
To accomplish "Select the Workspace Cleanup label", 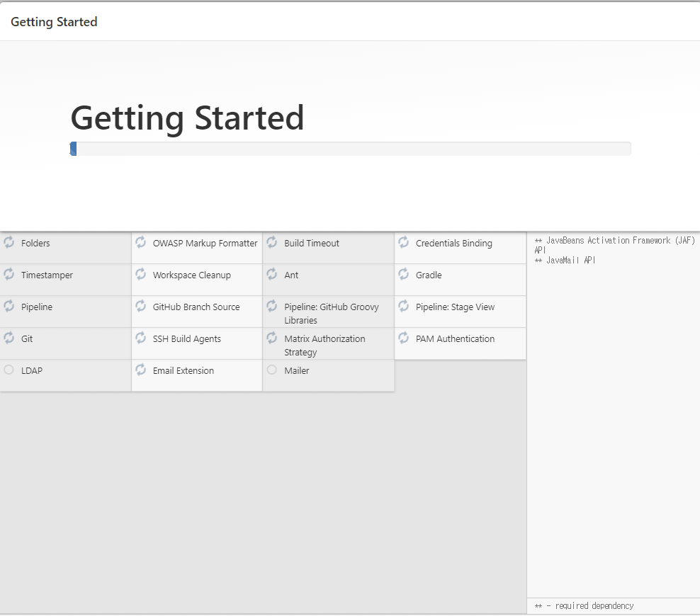I will pos(192,275).
